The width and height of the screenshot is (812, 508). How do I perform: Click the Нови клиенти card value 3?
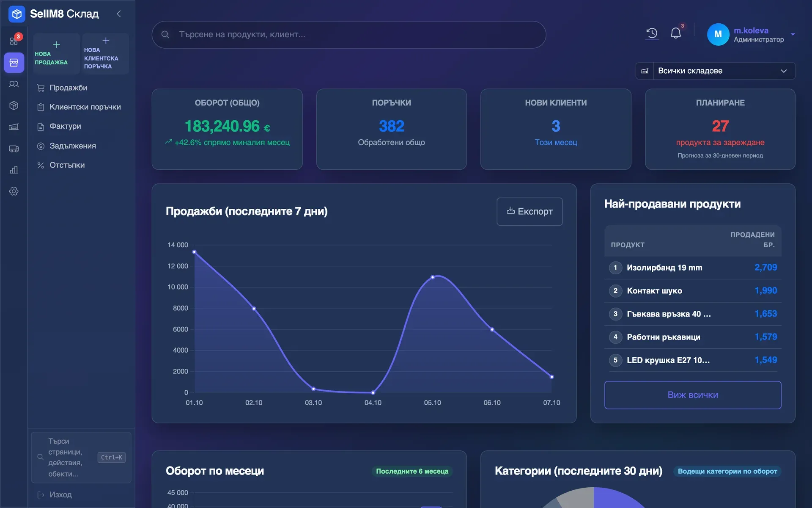[x=556, y=126]
